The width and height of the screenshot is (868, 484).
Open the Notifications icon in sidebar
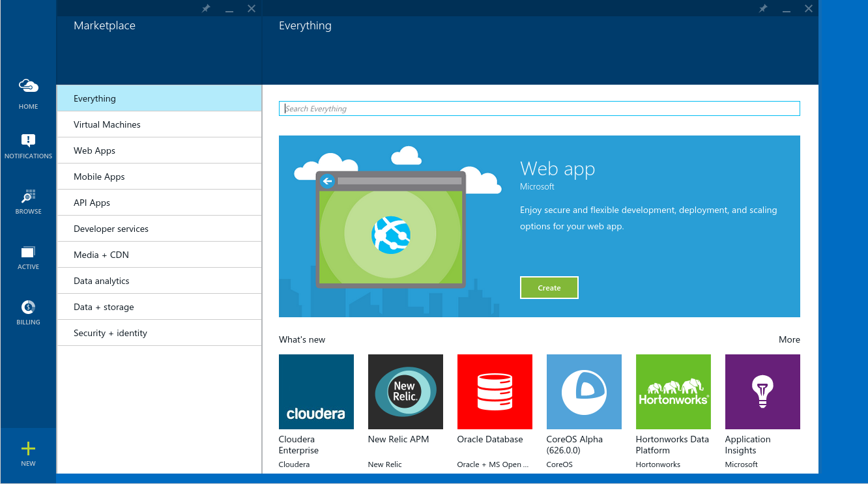click(x=28, y=141)
